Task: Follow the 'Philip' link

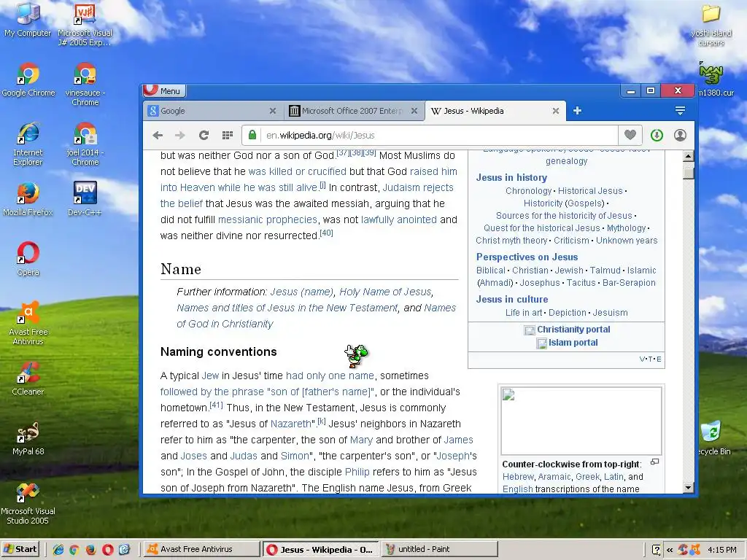Action: [x=357, y=472]
